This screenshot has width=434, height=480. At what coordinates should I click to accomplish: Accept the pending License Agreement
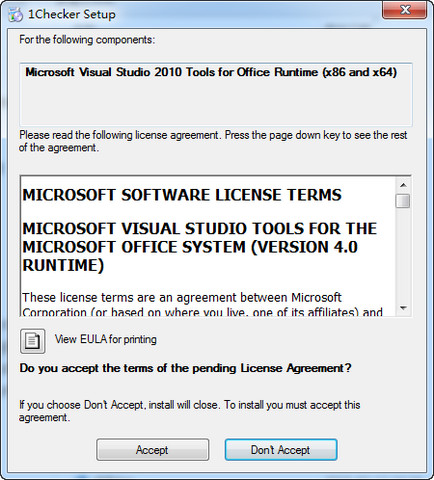click(152, 450)
